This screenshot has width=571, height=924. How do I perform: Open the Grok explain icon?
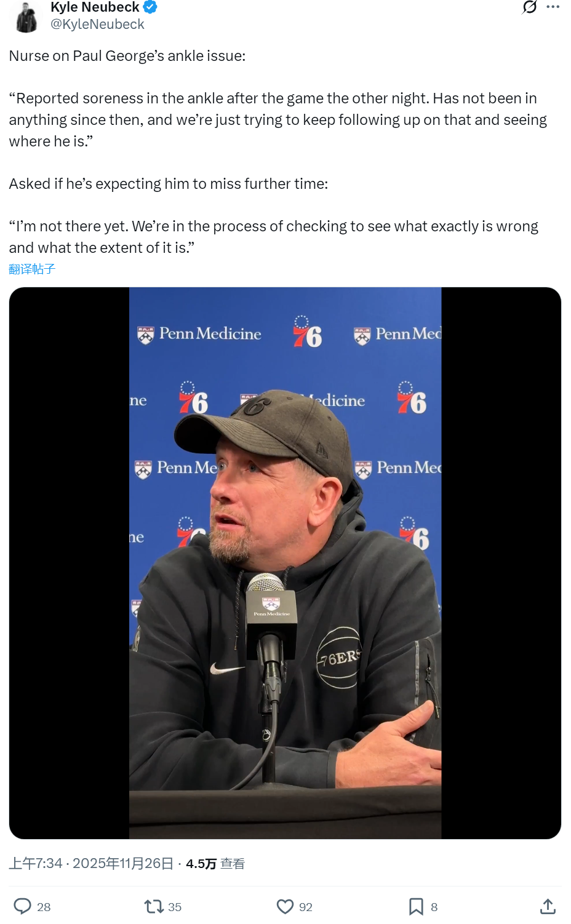tap(529, 7)
